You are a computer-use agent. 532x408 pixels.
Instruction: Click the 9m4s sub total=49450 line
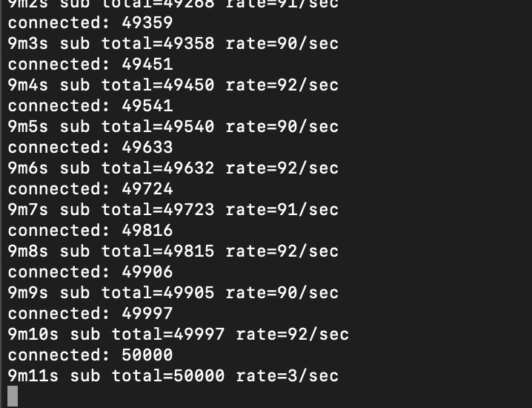point(173,85)
